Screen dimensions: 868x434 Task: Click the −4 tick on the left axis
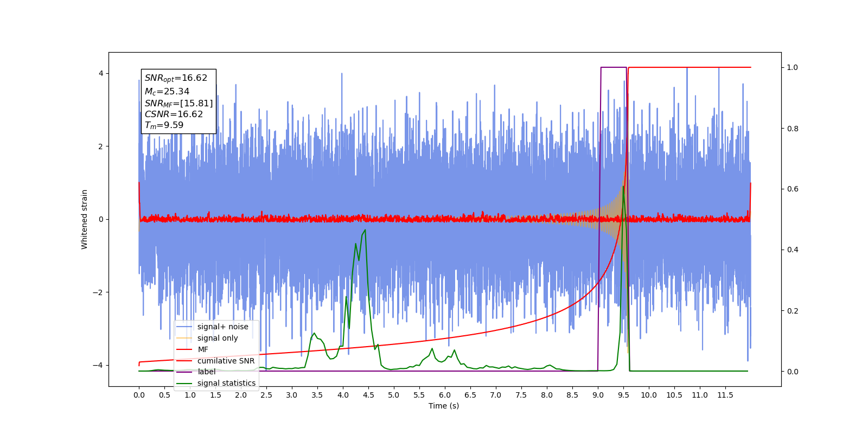(x=98, y=365)
